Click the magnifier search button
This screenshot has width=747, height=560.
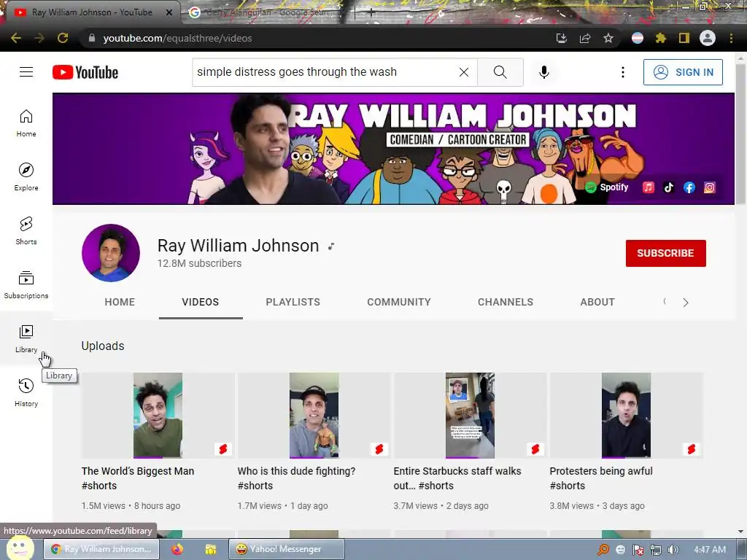point(500,72)
